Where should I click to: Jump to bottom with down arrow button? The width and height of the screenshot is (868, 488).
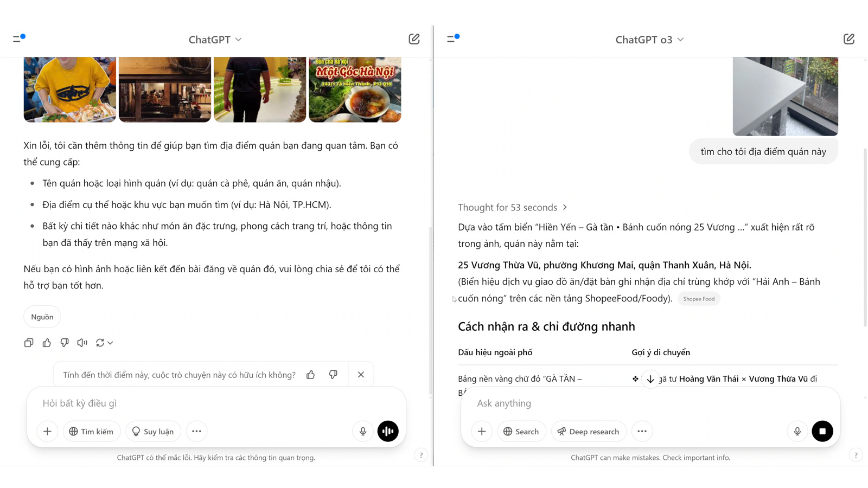[650, 379]
